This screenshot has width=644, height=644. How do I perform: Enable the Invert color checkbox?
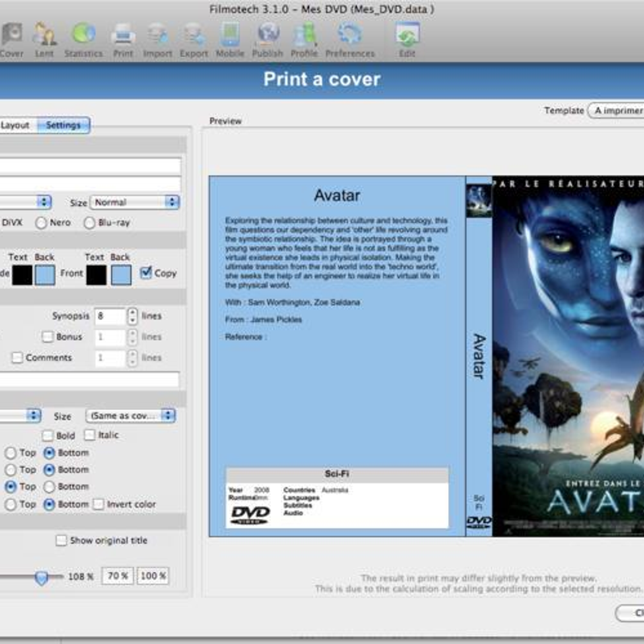(98, 504)
